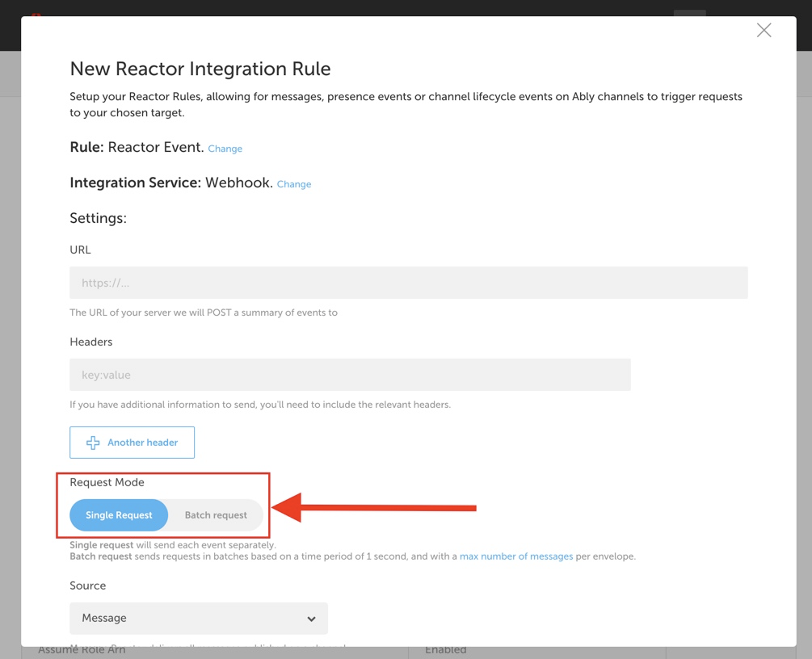The height and width of the screenshot is (659, 812).
Task: Click the Enabled cell in background table
Action: [x=446, y=651]
